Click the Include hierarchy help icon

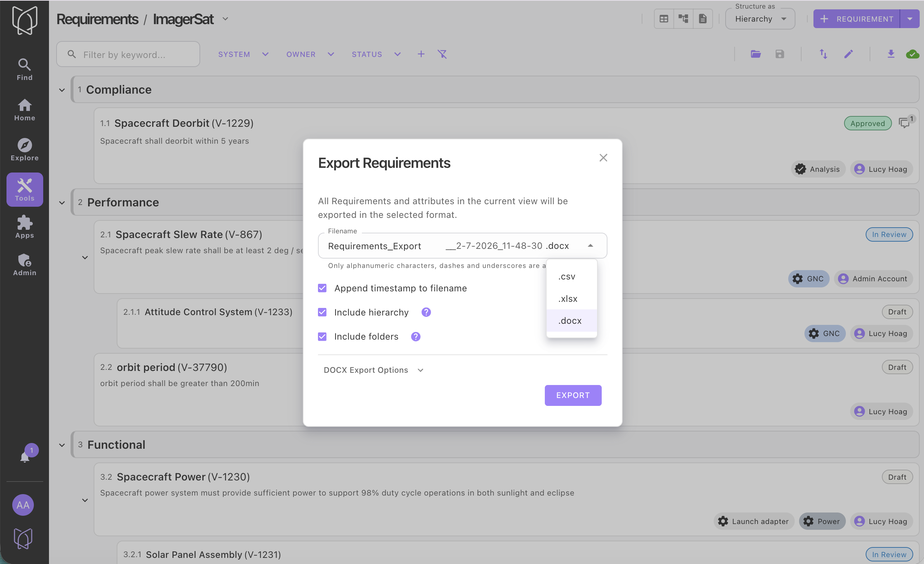426,312
